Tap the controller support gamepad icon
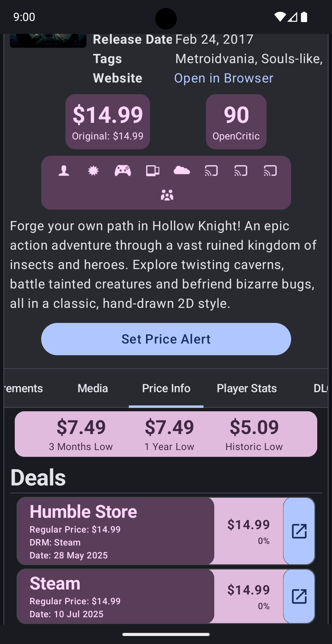This screenshot has width=332, height=644. click(123, 171)
